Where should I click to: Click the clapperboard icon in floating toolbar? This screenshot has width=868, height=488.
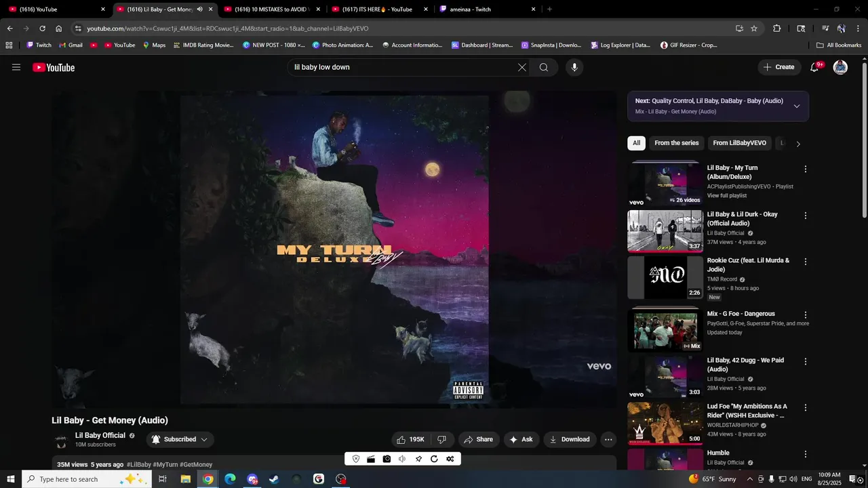(x=371, y=459)
